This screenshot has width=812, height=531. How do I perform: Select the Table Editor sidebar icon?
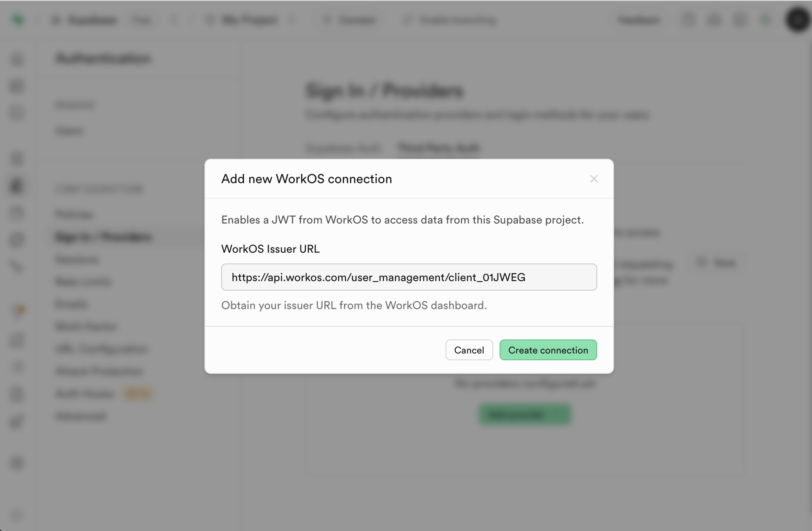tap(17, 86)
